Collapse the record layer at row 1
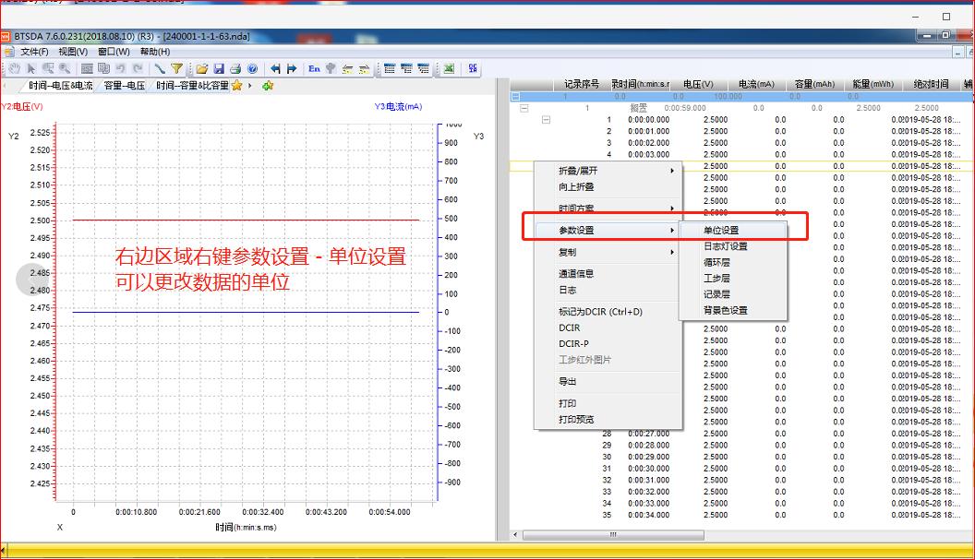 pyautogui.click(x=546, y=119)
